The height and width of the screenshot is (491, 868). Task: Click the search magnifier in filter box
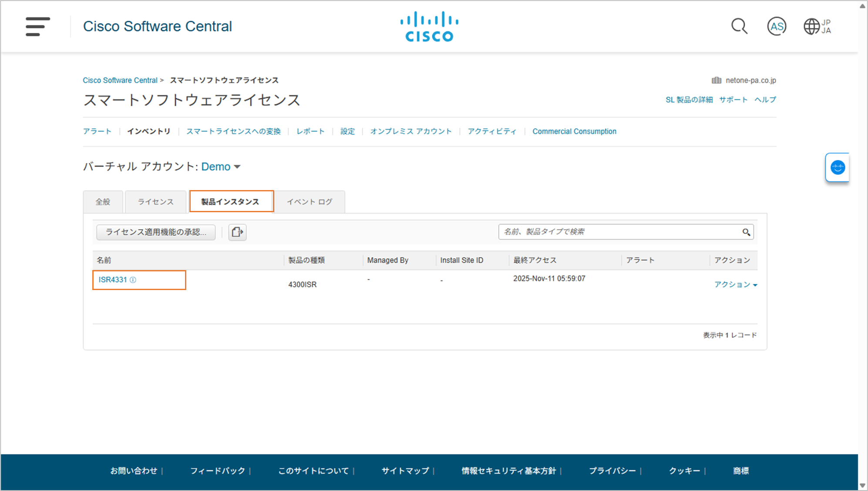click(746, 232)
